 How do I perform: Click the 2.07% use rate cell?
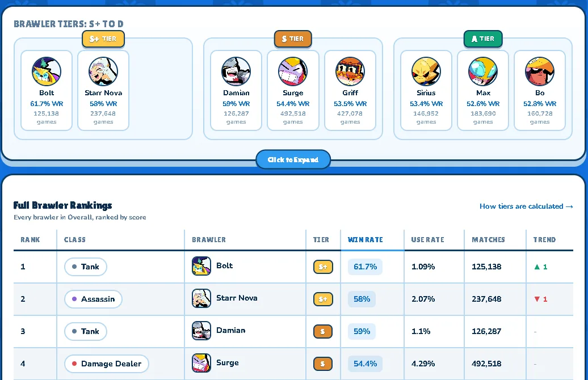pos(423,299)
